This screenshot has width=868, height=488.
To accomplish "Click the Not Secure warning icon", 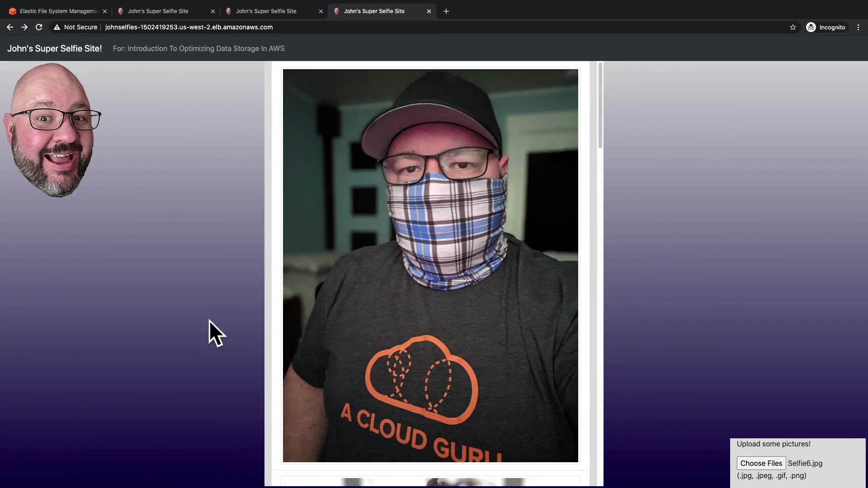I will coord(57,27).
